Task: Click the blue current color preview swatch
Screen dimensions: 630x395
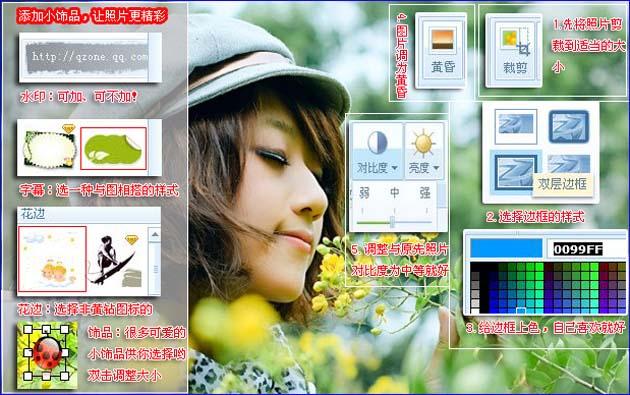Action: (x=505, y=248)
